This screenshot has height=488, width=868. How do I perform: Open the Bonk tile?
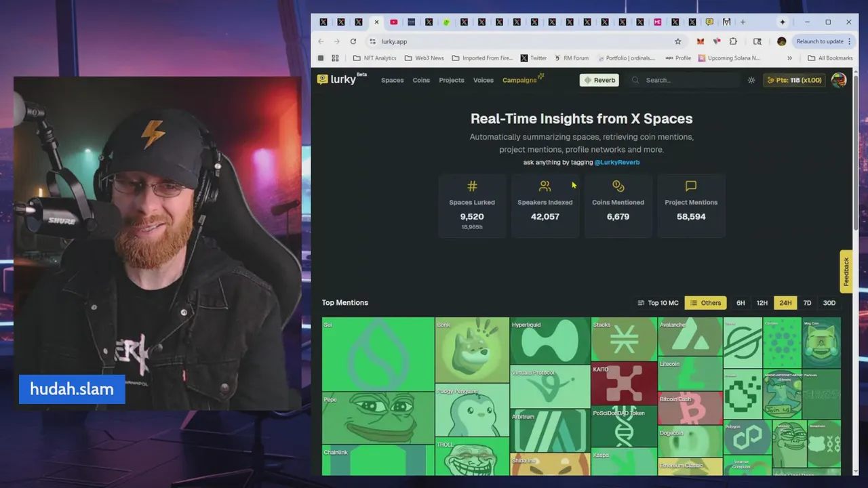click(472, 350)
